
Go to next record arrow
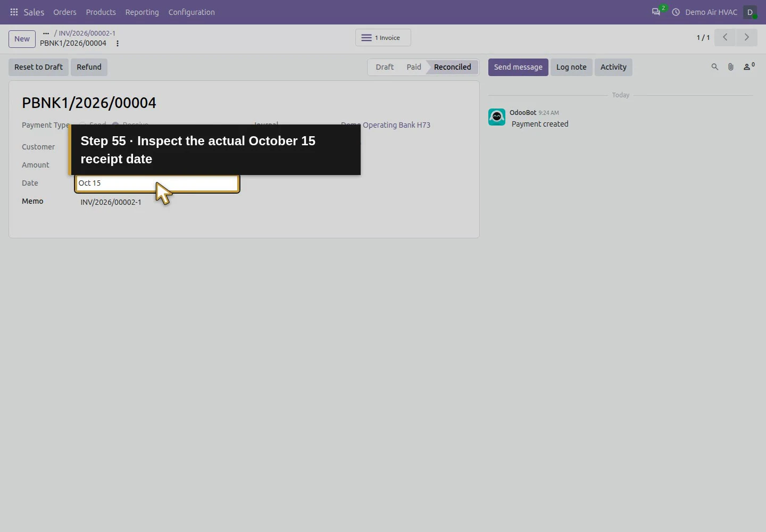(x=746, y=37)
